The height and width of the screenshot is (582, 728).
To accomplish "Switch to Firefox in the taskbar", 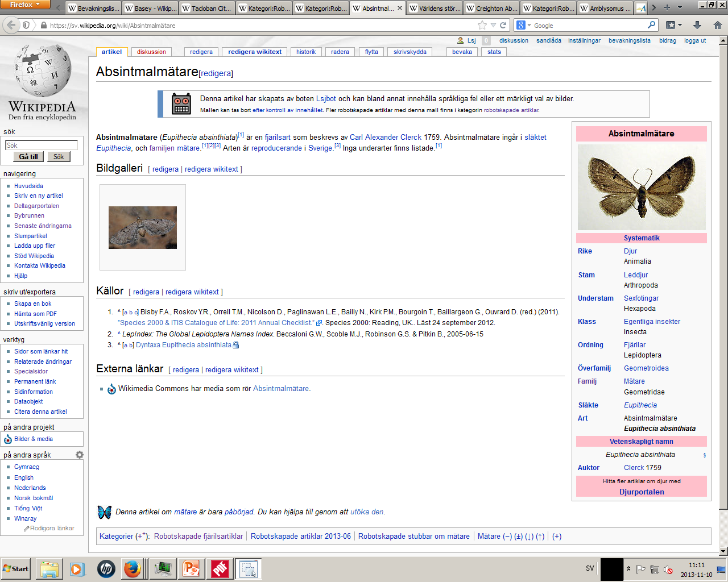I will click(133, 568).
